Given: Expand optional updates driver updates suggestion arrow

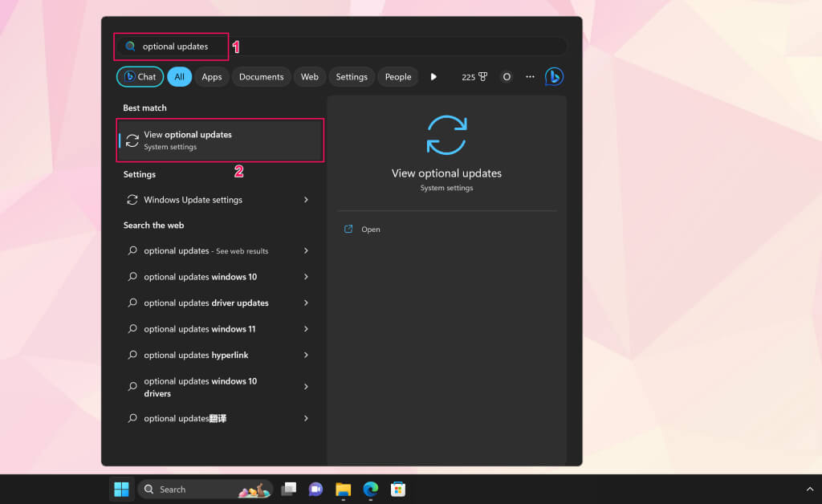Looking at the screenshot, I should [306, 303].
